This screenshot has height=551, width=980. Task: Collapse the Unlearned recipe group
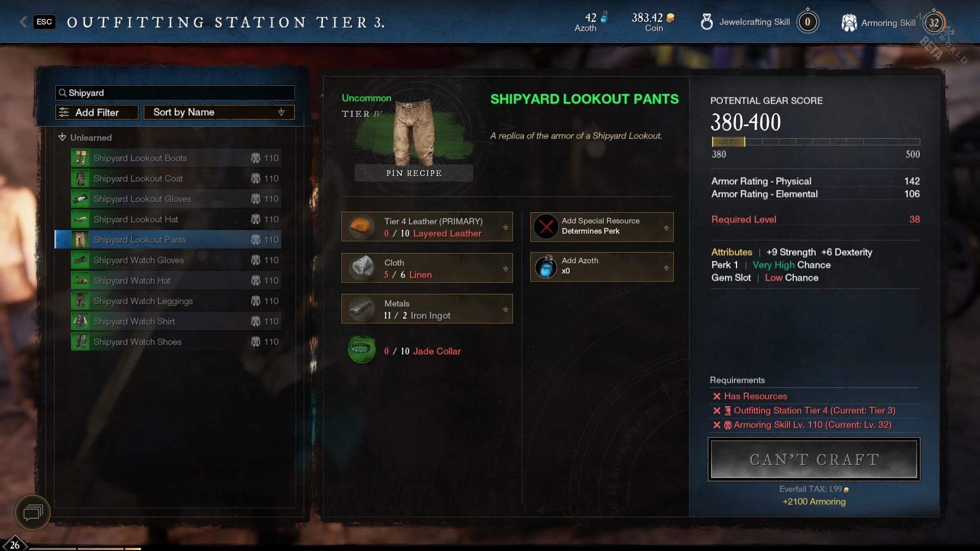[62, 137]
